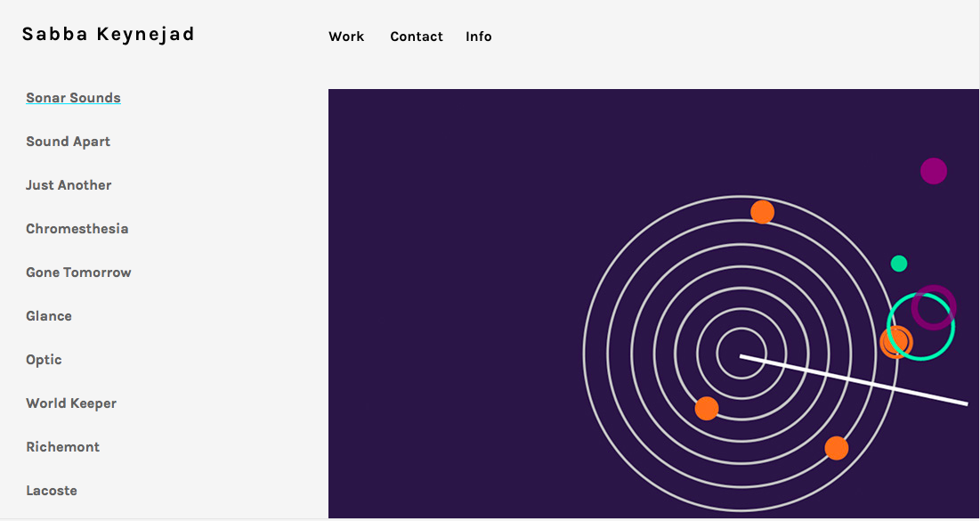Image resolution: width=980 pixels, height=521 pixels.
Task: Select the Sonar Sounds project
Action: pos(73,98)
